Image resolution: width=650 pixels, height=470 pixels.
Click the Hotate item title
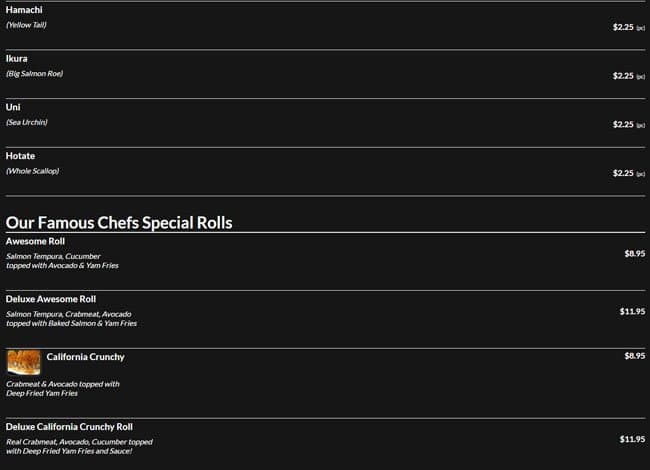(20, 156)
